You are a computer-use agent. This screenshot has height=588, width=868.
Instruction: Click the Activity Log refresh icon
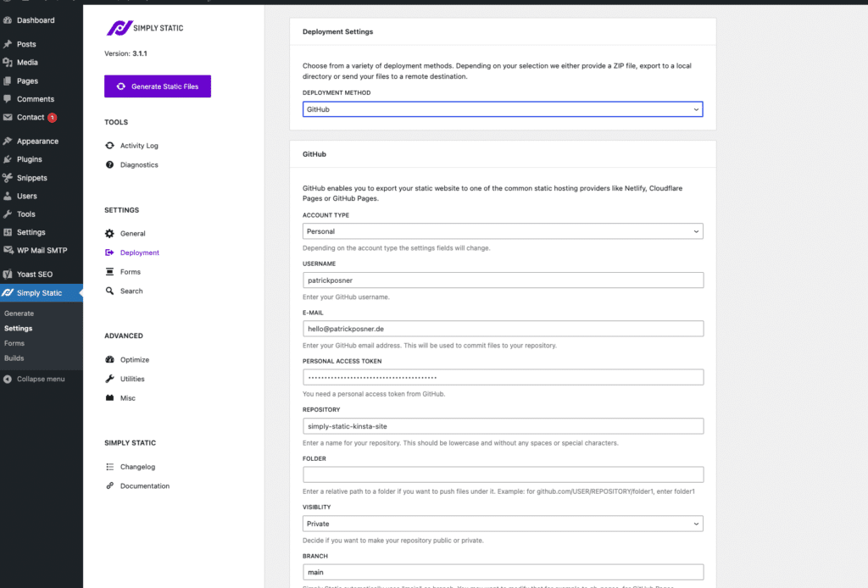point(109,146)
